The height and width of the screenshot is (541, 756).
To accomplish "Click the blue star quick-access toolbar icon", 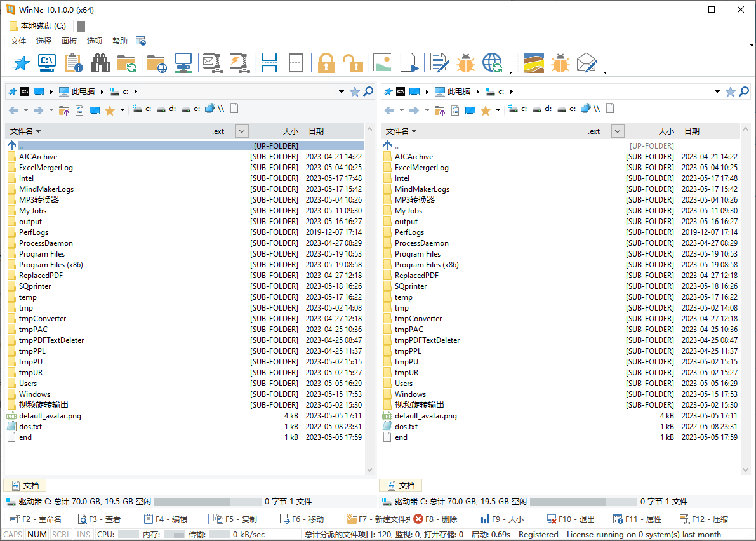I will coord(21,63).
